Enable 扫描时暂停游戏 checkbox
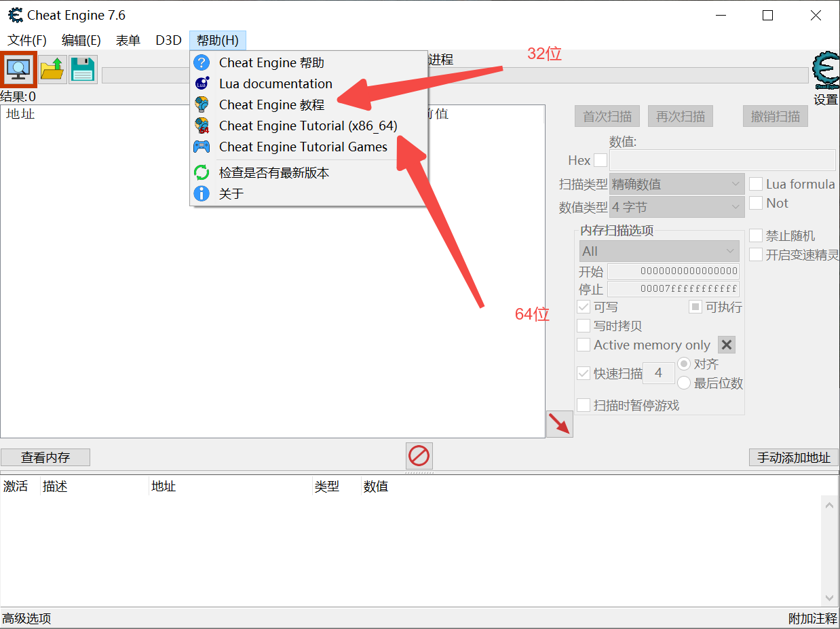 (584, 405)
